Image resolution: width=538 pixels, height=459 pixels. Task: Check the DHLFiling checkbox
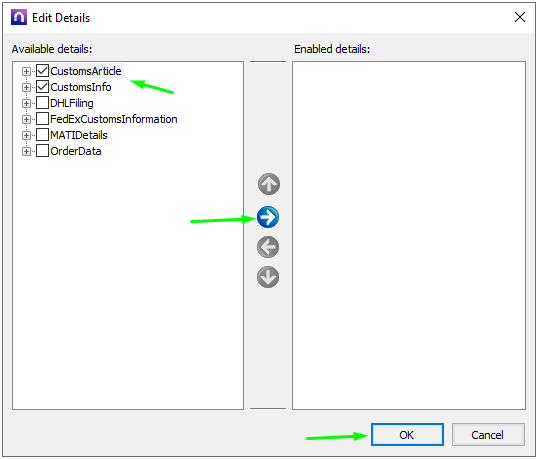pos(43,103)
